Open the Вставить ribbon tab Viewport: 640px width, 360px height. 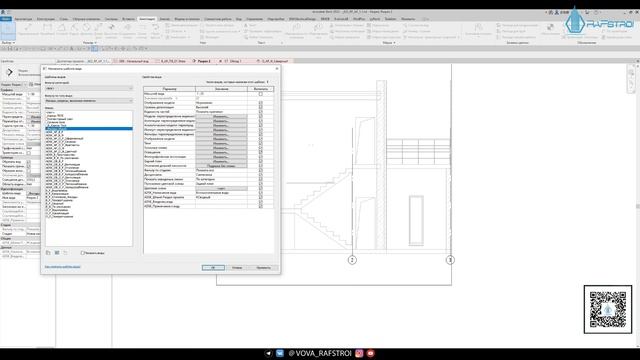[128, 19]
